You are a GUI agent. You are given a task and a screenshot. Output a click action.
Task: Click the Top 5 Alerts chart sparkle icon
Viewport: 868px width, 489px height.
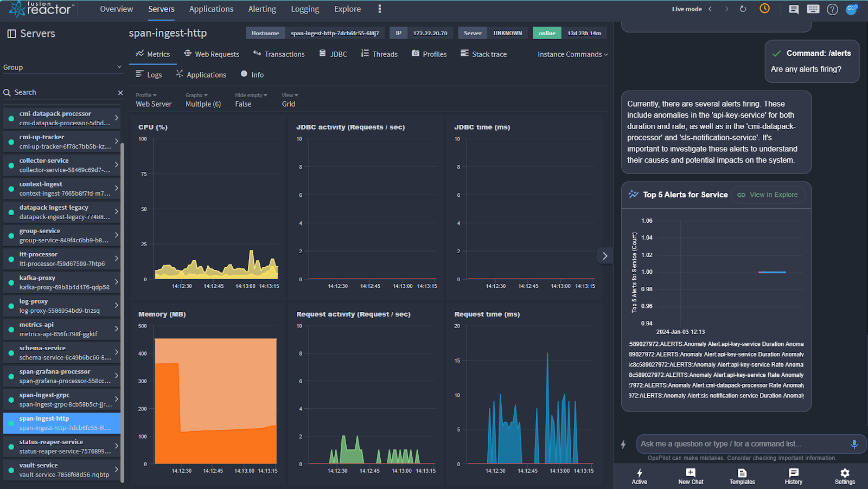click(x=634, y=194)
